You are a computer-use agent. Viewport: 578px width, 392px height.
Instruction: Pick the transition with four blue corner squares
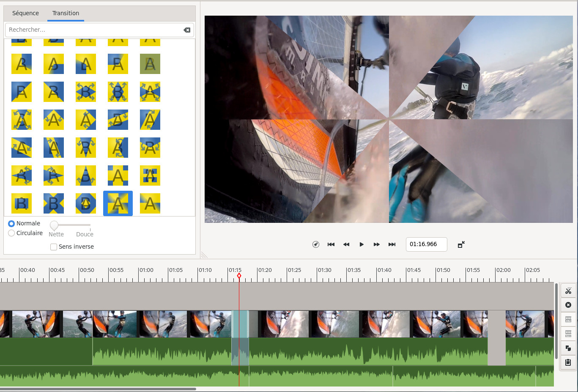tap(118, 175)
